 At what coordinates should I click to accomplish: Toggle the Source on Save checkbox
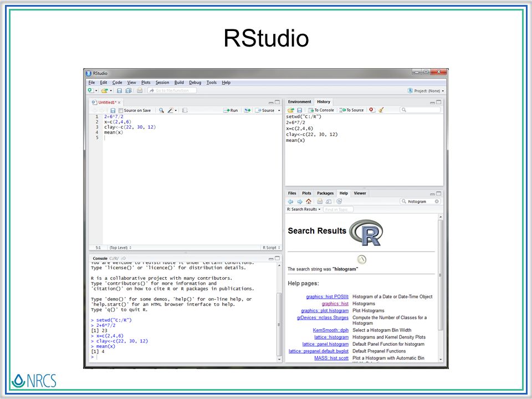point(120,110)
